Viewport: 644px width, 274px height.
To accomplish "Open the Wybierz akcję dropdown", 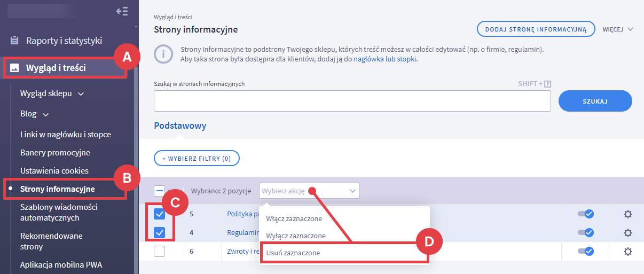I will 309,191.
